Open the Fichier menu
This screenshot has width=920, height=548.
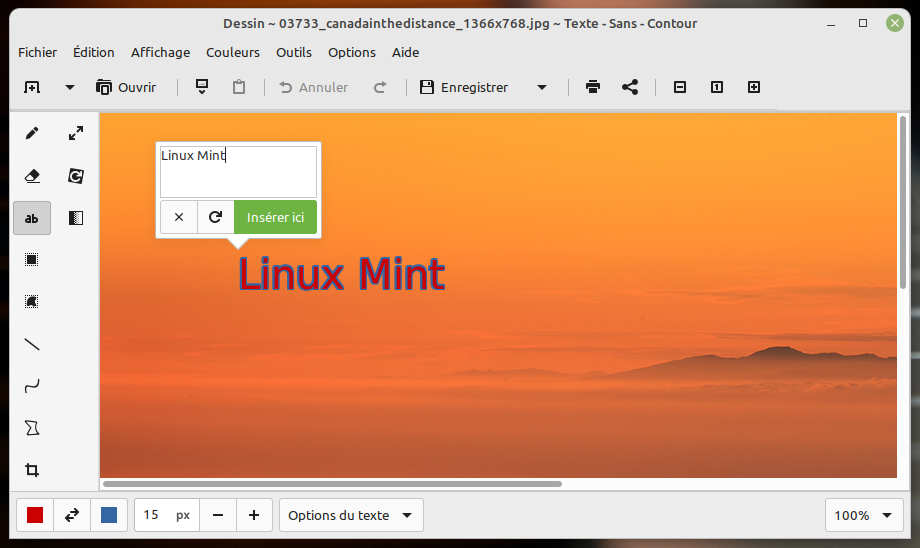38,52
